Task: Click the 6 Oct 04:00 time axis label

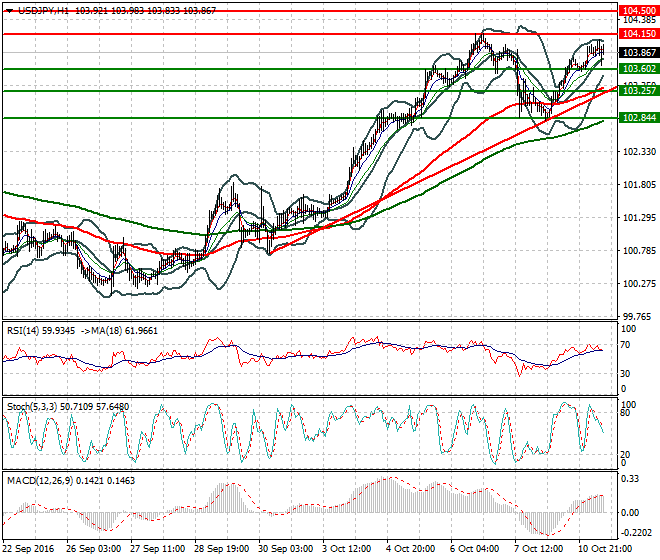Action: (475, 549)
